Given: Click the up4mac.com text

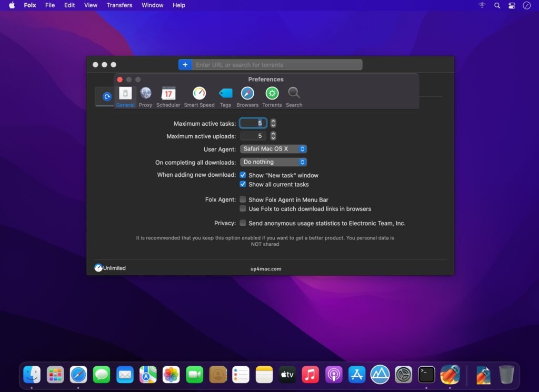Looking at the screenshot, I should [265, 268].
